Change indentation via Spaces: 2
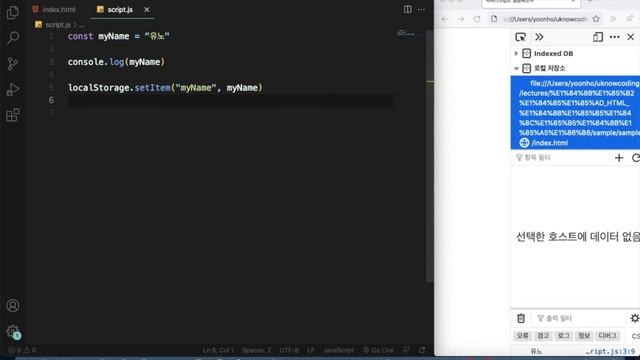640x360 pixels. [256, 350]
